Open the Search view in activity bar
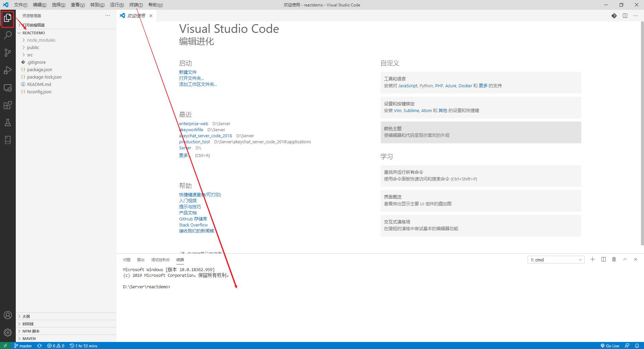 [x=8, y=35]
